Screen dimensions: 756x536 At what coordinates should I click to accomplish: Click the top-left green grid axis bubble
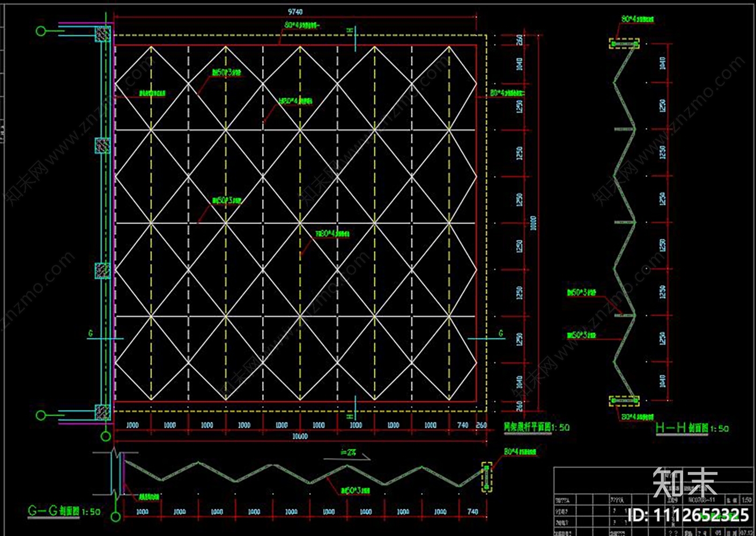[41, 31]
